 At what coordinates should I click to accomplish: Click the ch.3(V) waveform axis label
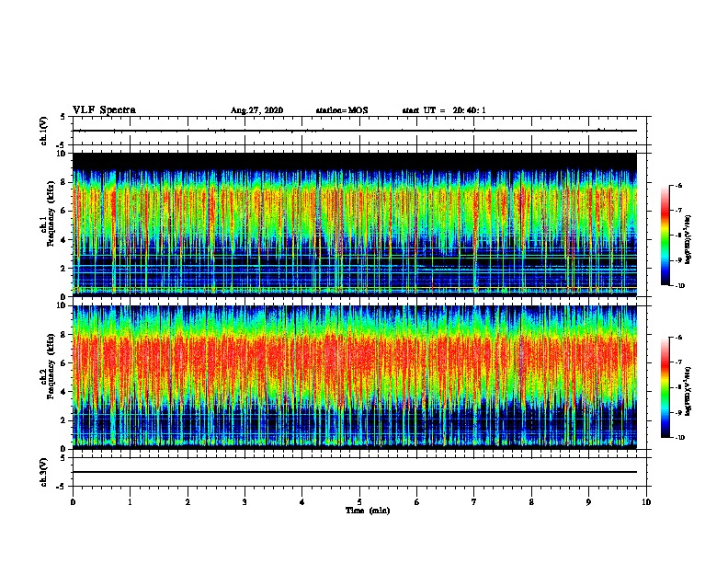tap(43, 472)
